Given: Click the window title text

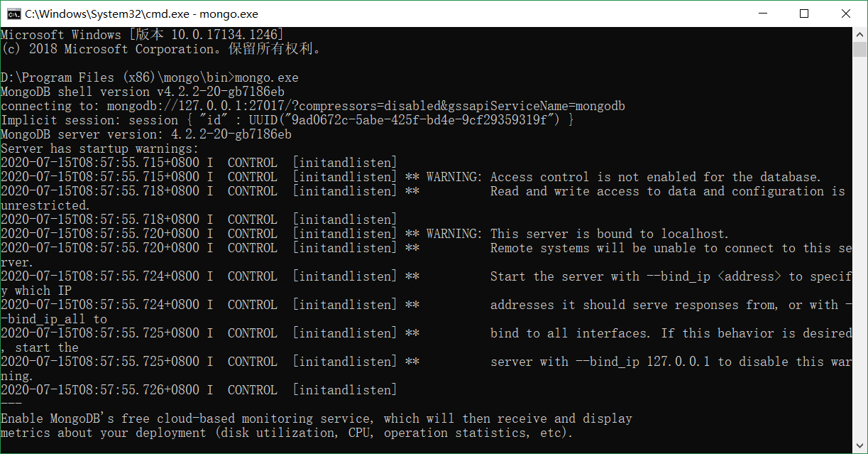Looking at the screenshot, I should tap(142, 13).
